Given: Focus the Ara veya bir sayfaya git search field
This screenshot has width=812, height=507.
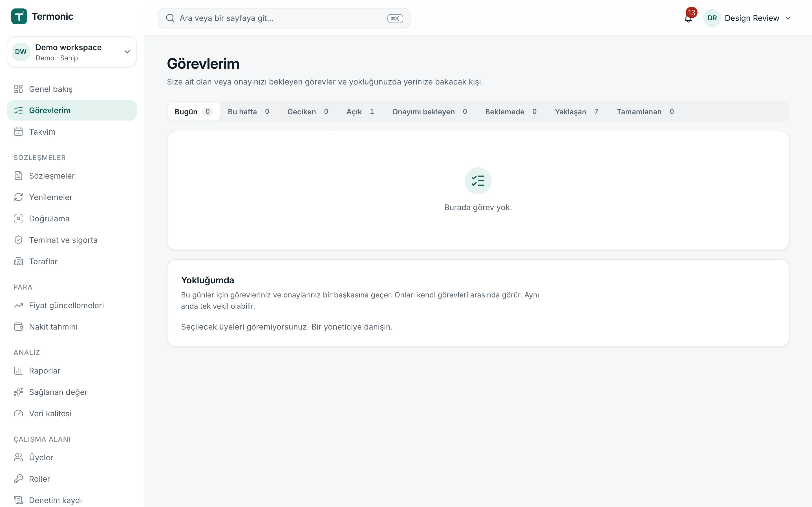Looking at the screenshot, I should pyautogui.click(x=284, y=18).
